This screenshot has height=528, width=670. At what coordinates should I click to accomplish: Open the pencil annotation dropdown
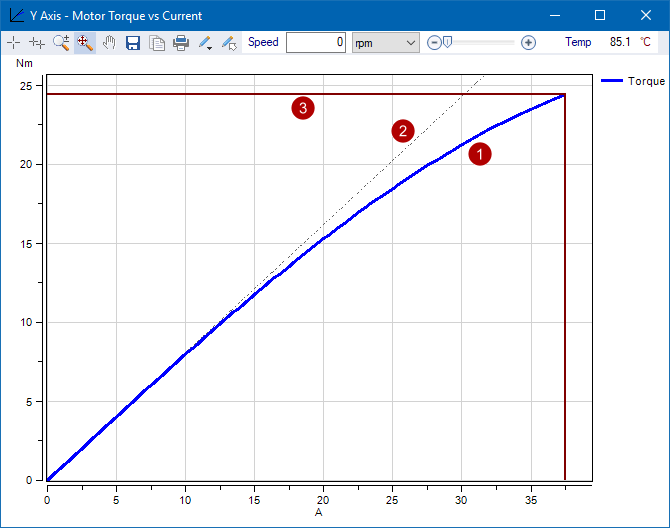(206, 43)
